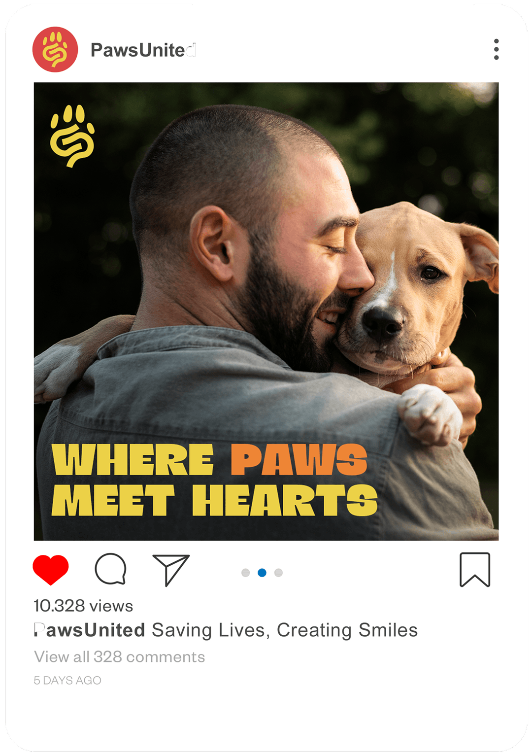This screenshot has width=532, height=756.
Task: Open PawsUnited profile avatar
Action: [55, 49]
